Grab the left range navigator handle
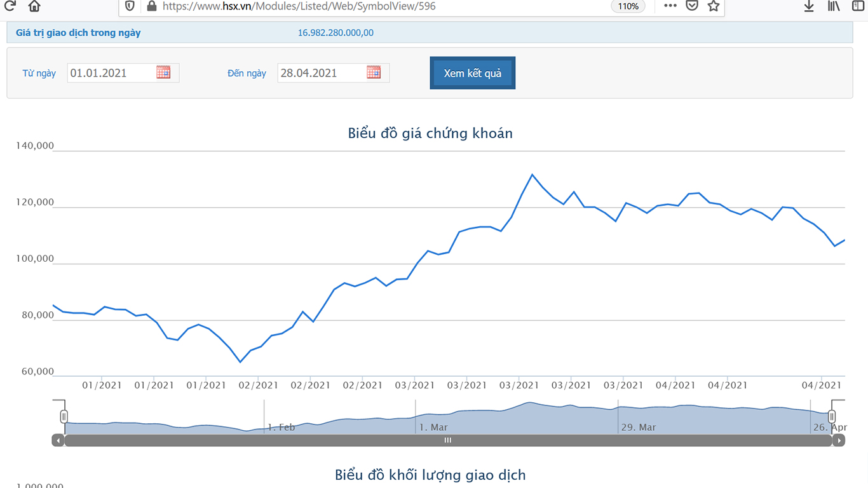This screenshot has height=488, width=868. 64,416
